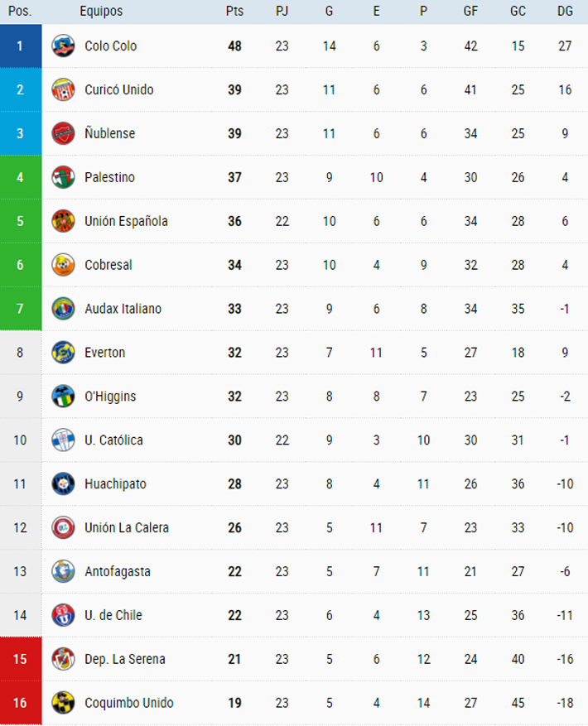
Task: Open the Audax Italiano team link
Action: 123,309
